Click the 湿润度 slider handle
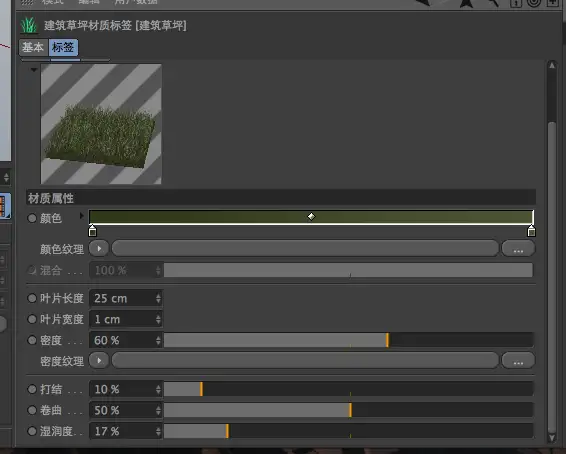 tap(227, 431)
